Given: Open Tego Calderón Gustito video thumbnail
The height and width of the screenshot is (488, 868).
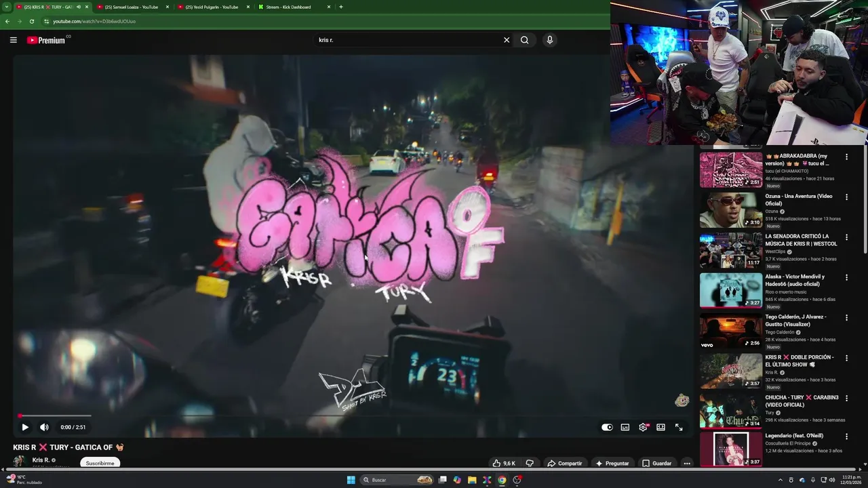Looking at the screenshot, I should pyautogui.click(x=731, y=331).
